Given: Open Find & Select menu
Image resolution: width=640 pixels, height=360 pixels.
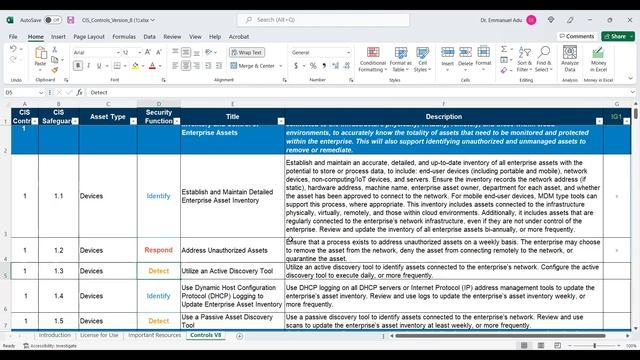Looking at the screenshot, I should (544, 59).
